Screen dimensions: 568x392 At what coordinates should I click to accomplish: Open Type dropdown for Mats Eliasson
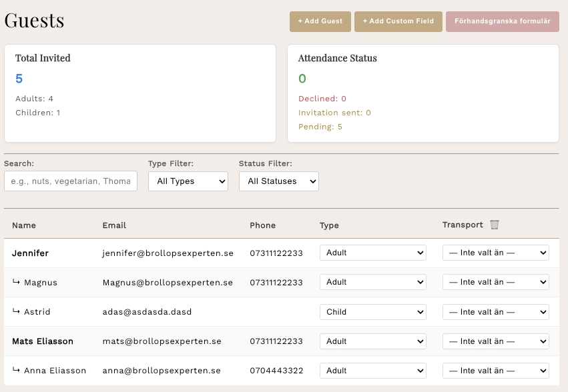[372, 341]
